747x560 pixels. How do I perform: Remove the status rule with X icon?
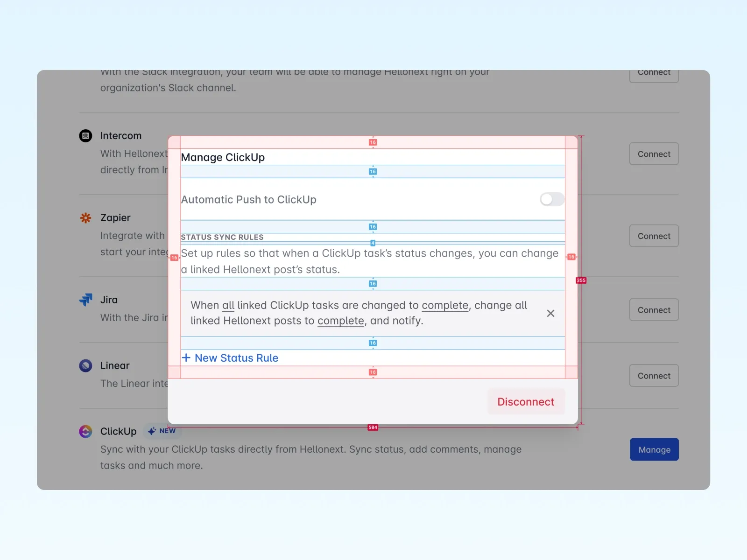(550, 313)
